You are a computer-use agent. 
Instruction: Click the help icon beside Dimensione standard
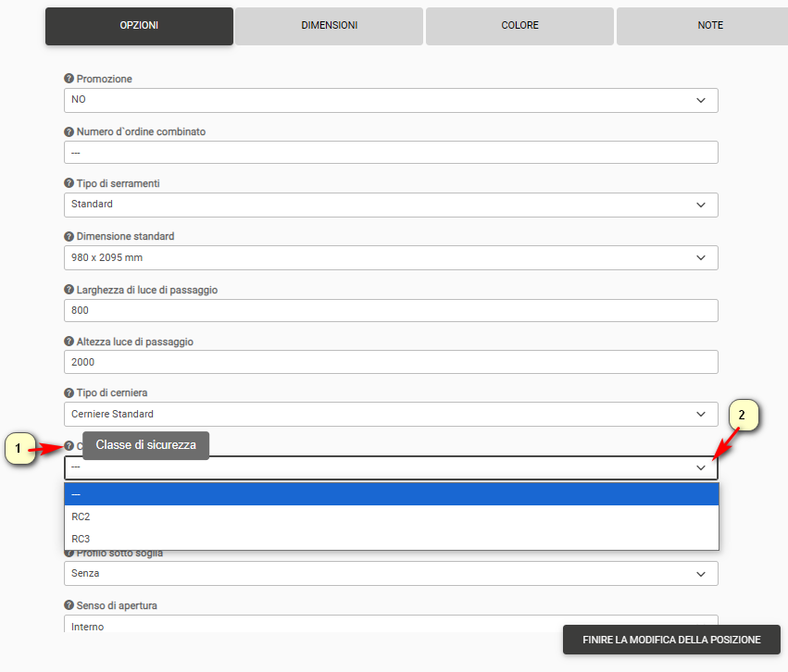coord(69,237)
